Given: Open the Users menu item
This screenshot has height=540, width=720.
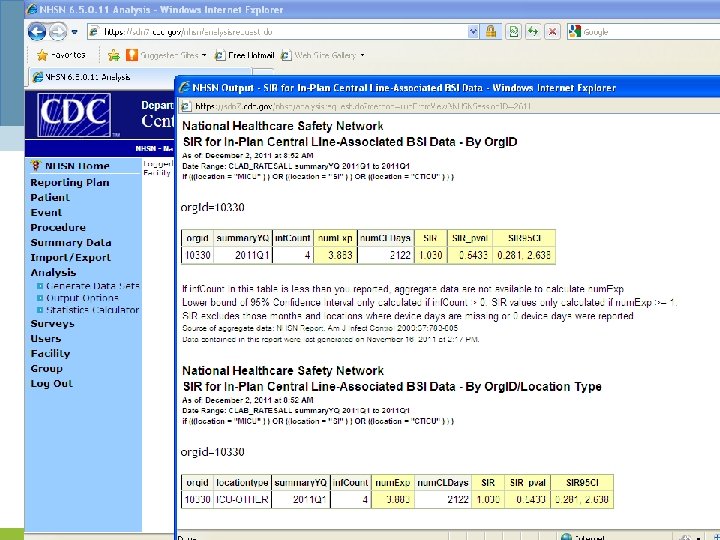Looking at the screenshot, I should [x=45, y=339].
